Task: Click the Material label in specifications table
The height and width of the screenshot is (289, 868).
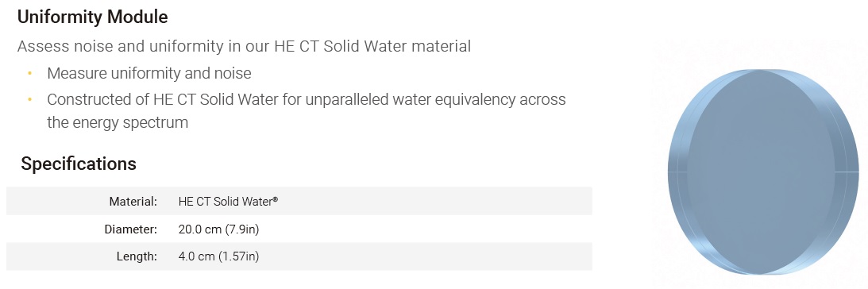Action: (x=133, y=202)
